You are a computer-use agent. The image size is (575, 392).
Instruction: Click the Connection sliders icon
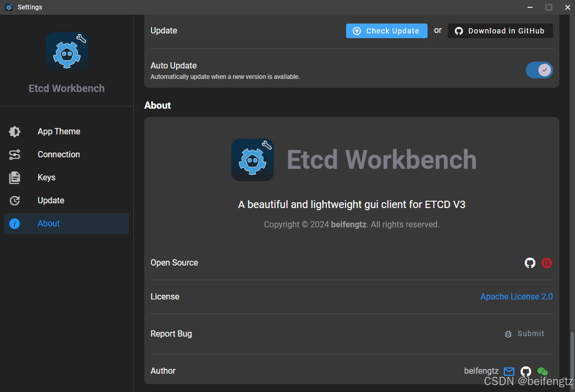coord(15,155)
